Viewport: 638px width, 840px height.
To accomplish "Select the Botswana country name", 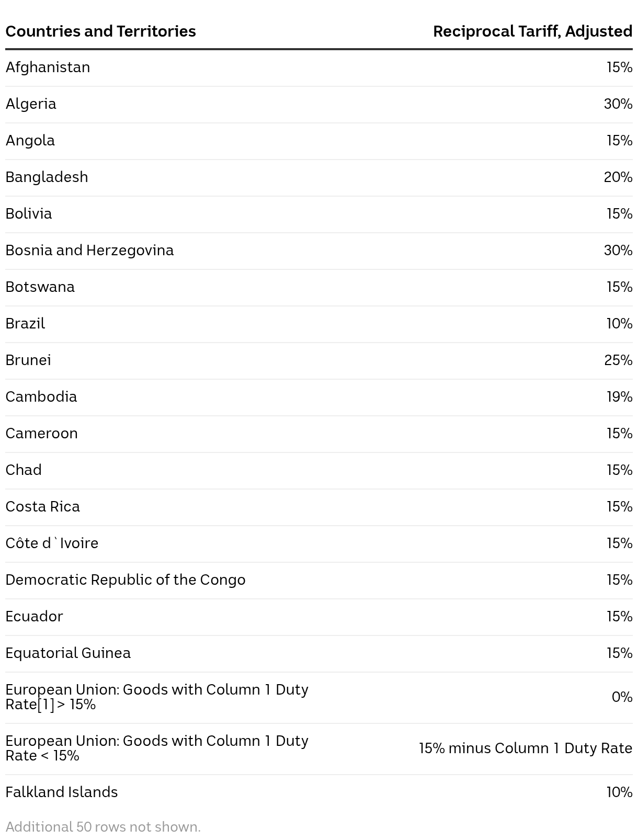I will tap(40, 287).
